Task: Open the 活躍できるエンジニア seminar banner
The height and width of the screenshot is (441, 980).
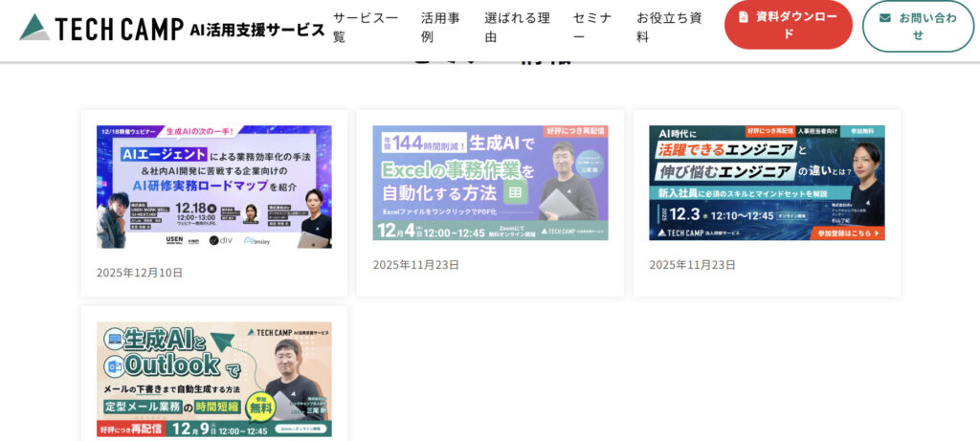Action: click(766, 182)
